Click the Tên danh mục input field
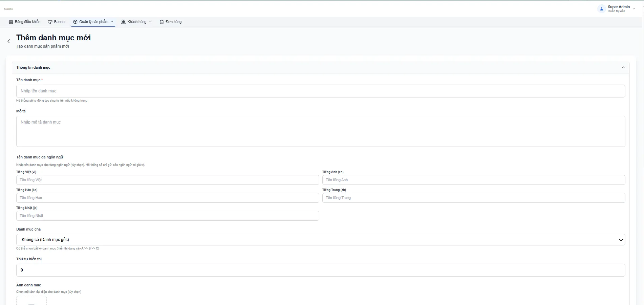This screenshot has width=644, height=305. [x=321, y=91]
